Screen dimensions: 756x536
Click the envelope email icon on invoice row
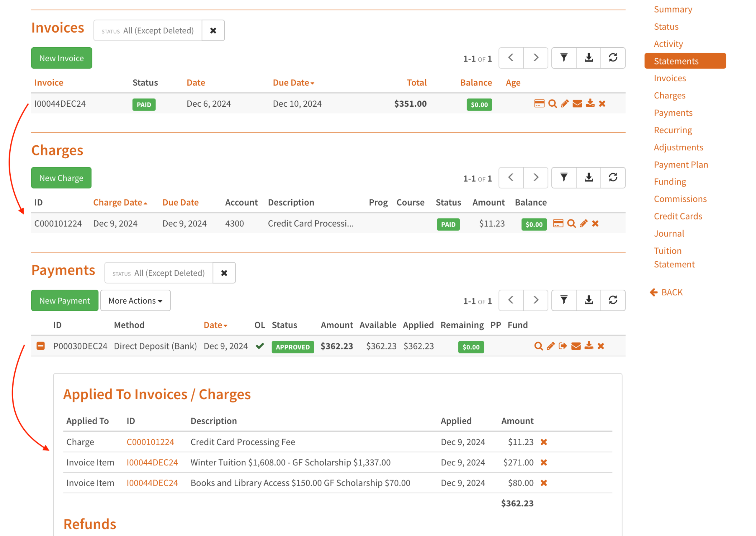[x=577, y=104]
